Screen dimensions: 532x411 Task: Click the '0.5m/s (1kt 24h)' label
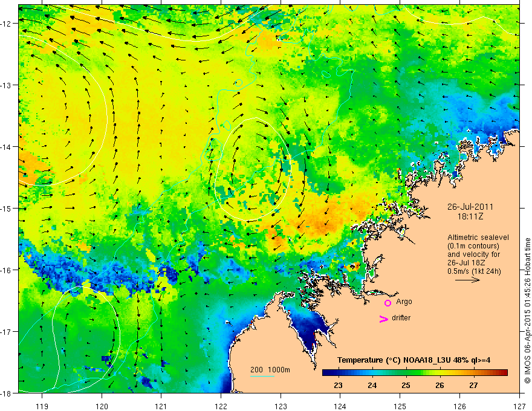474,271
